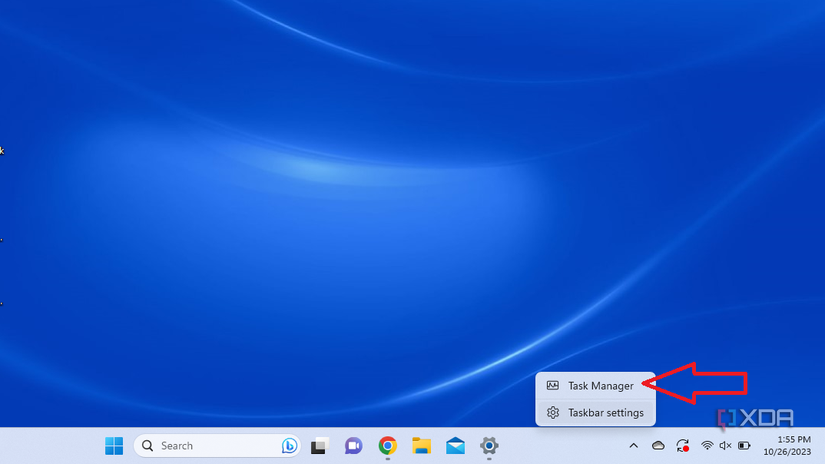The width and height of the screenshot is (825, 464).
Task: Open the Windows Start menu
Action: pyautogui.click(x=114, y=446)
